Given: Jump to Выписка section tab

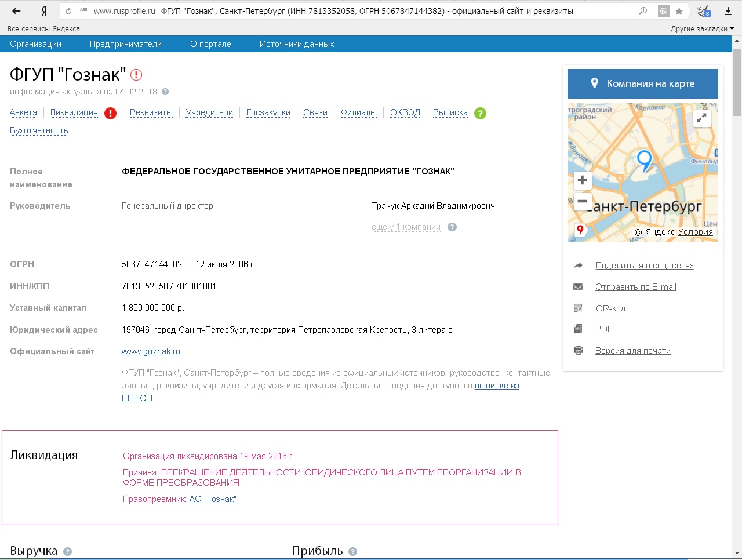Looking at the screenshot, I should tap(450, 113).
